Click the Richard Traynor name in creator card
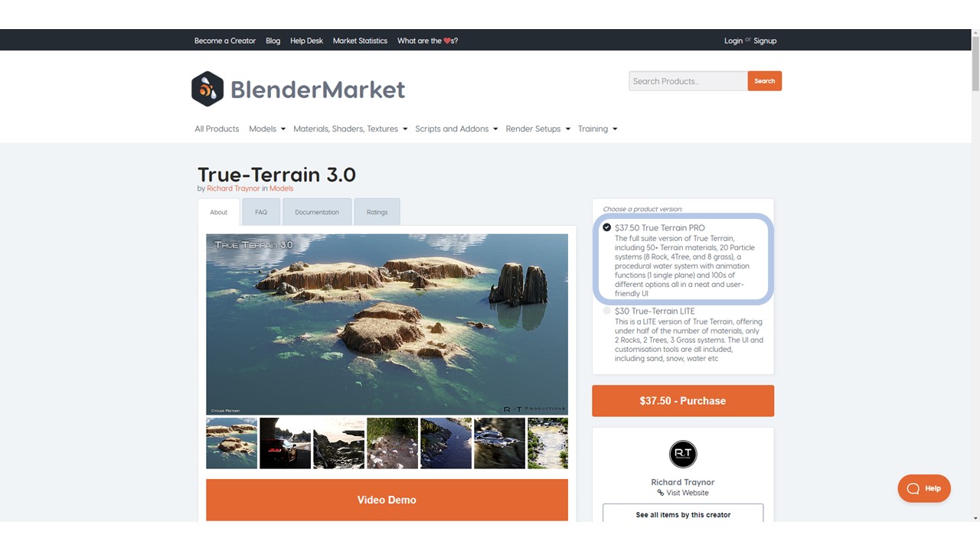 click(683, 482)
